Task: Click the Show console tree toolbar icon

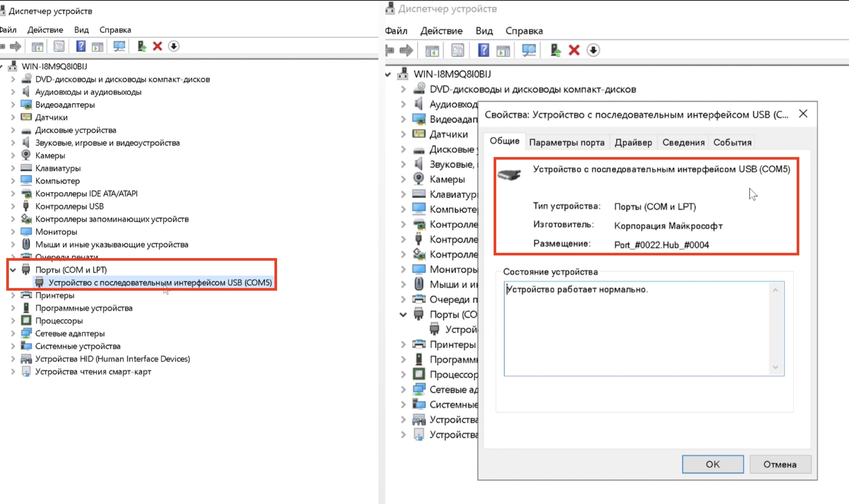Action: point(38,46)
